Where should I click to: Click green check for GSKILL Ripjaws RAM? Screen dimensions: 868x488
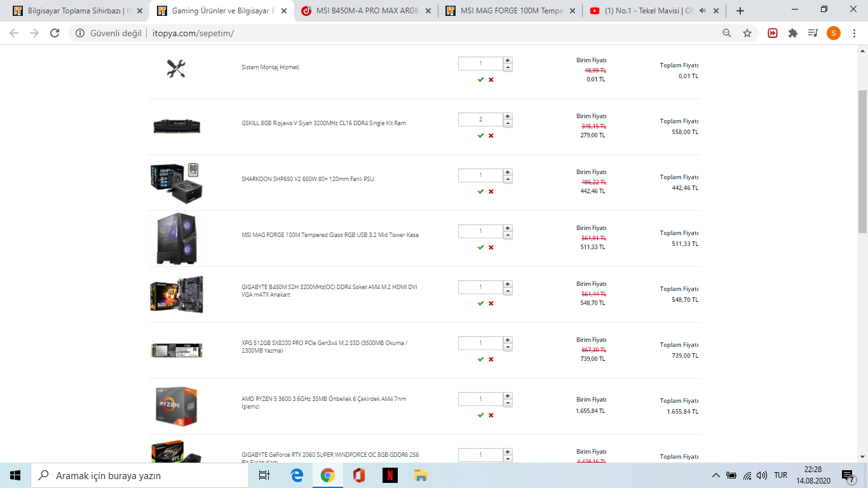pos(480,135)
